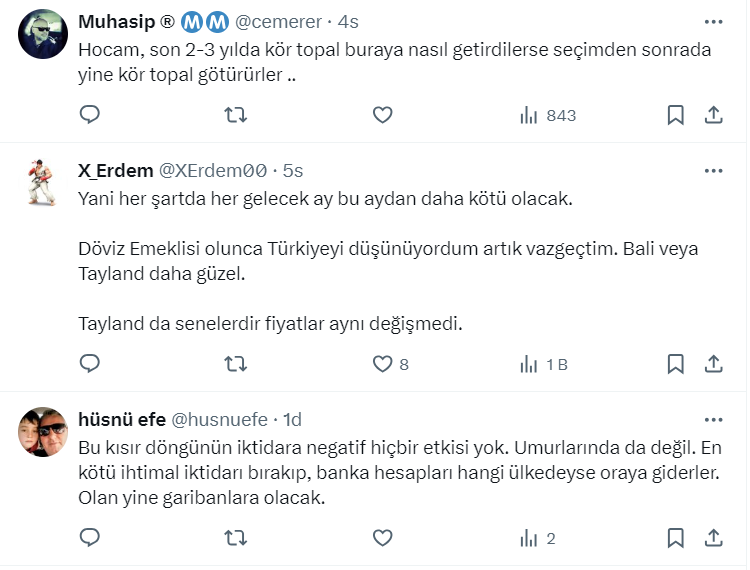Click X_Erdem's profile avatar
Image resolution: width=750 pixels, height=570 pixels.
click(42, 183)
